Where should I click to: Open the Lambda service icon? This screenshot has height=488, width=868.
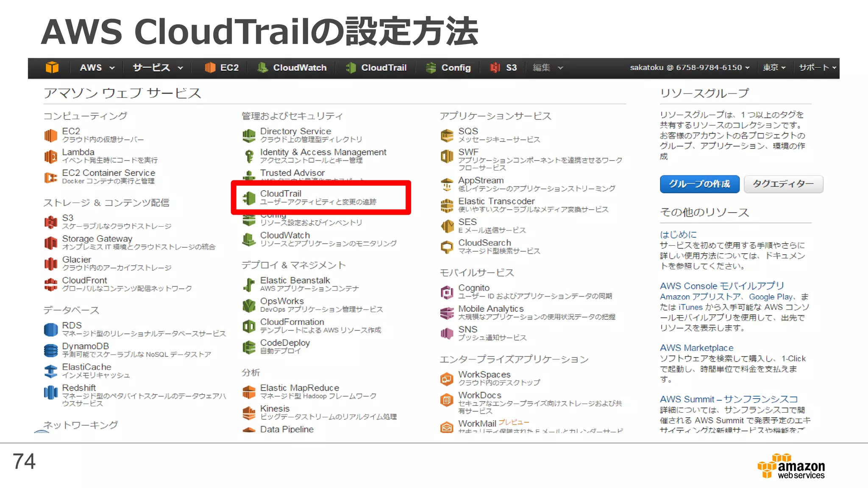pyautogui.click(x=51, y=156)
